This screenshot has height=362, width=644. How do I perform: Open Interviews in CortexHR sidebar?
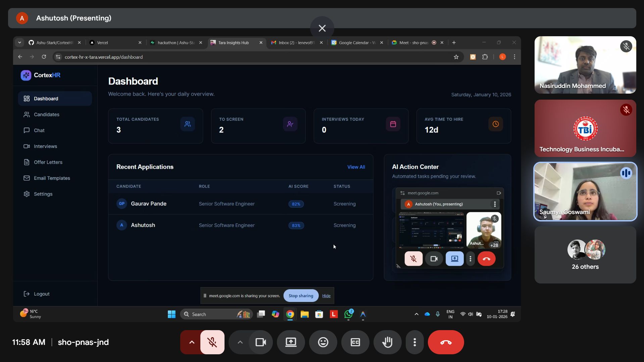point(45,146)
